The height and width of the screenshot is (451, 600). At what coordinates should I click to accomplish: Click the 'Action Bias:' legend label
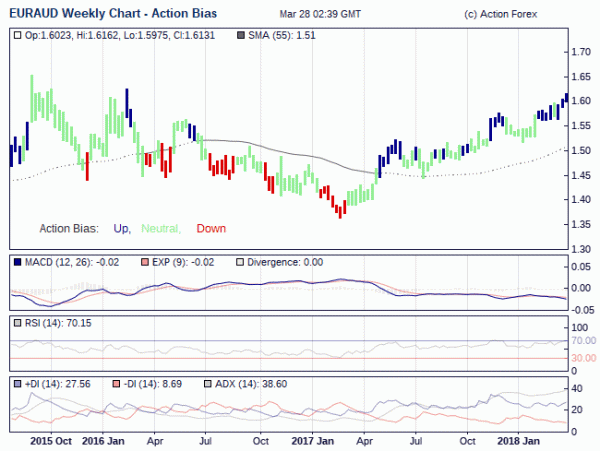pyautogui.click(x=69, y=228)
